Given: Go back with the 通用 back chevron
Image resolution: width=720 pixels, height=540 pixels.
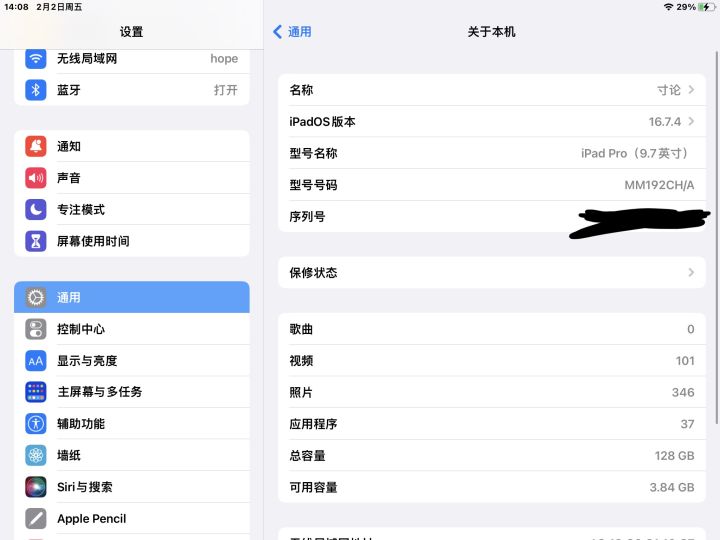Looking at the screenshot, I should tap(277, 32).
